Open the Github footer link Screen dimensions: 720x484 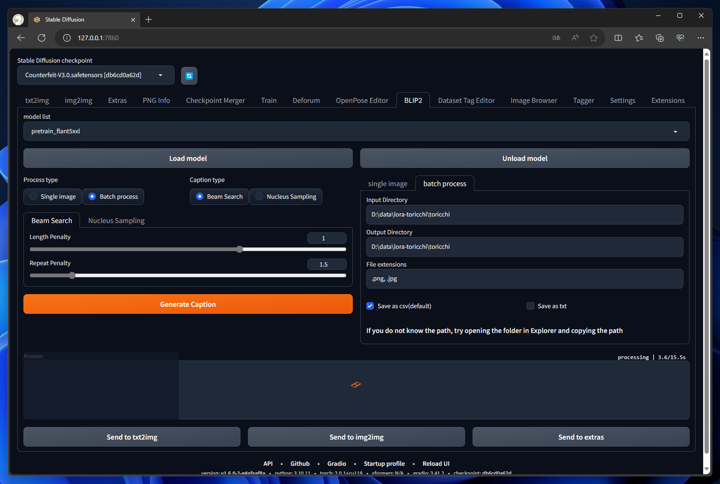[300, 464]
